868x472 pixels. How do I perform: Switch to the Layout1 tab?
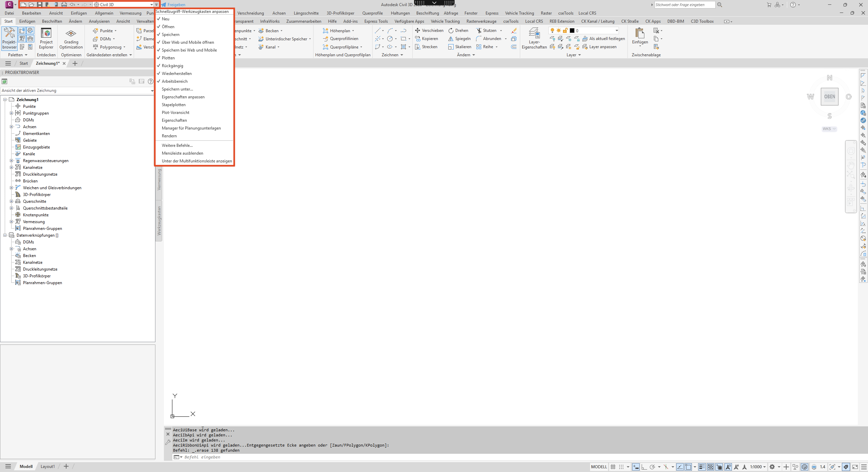48,467
